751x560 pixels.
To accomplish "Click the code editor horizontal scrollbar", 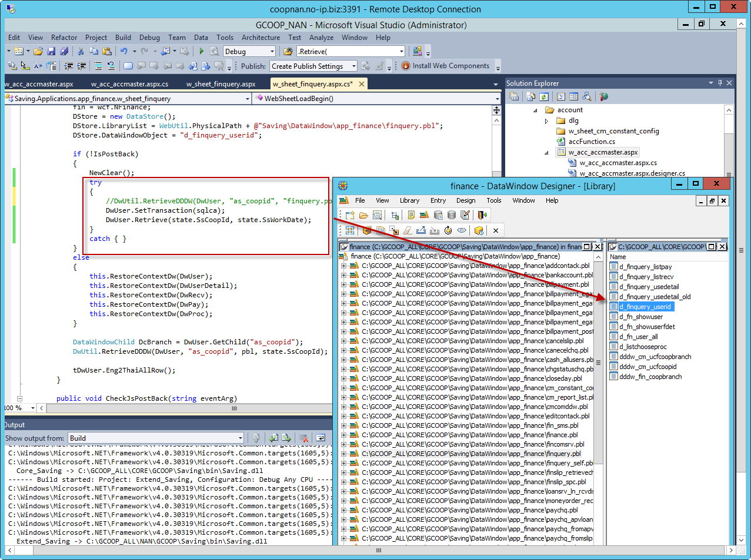I will click(x=188, y=408).
